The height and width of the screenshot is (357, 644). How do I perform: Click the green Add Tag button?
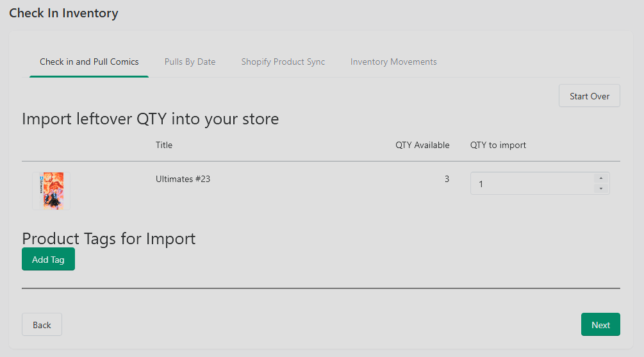click(49, 259)
